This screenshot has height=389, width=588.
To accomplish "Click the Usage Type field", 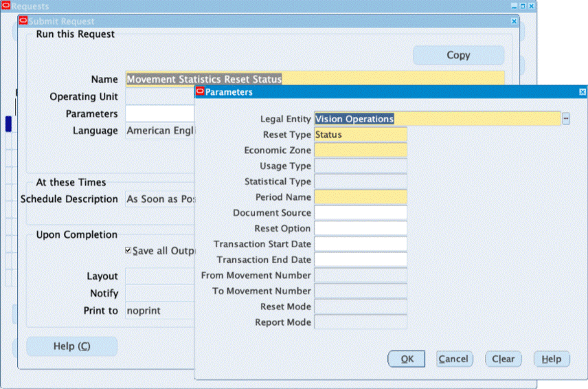I will pos(361,166).
